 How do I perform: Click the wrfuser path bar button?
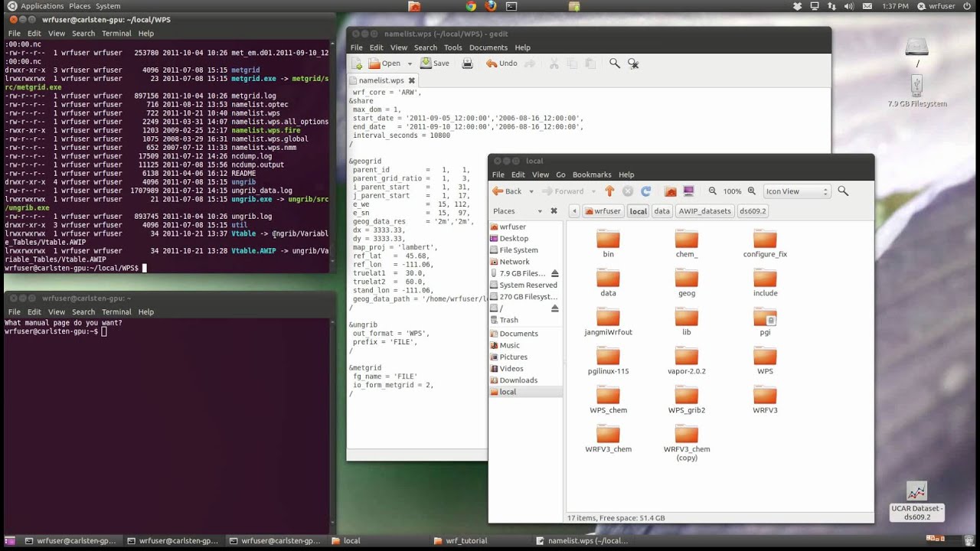(603, 211)
